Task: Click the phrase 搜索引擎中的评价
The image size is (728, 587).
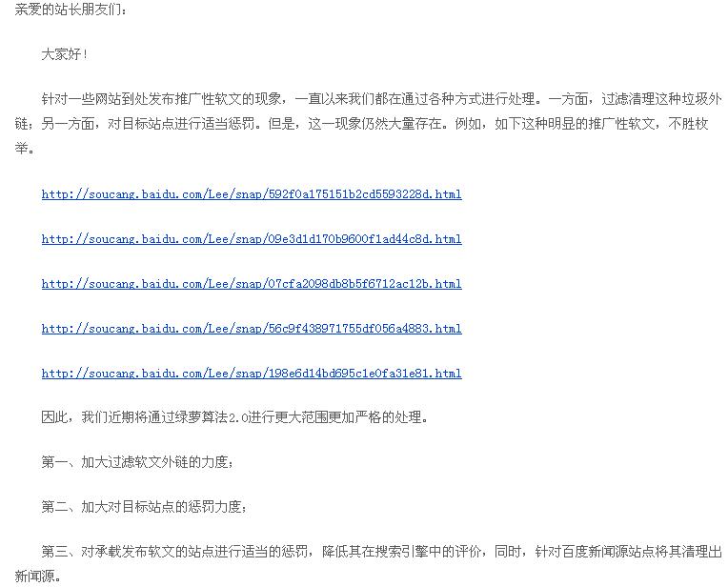Action: pyautogui.click(x=428, y=552)
